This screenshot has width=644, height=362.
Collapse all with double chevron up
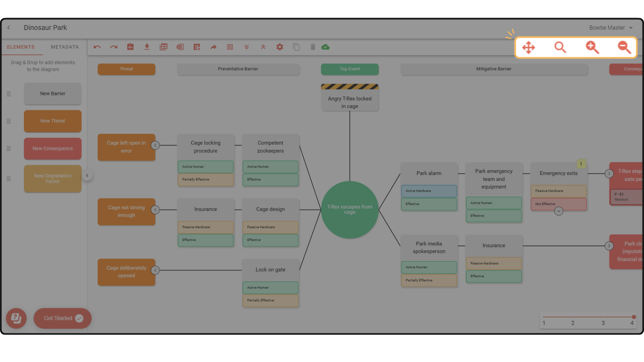pyautogui.click(x=263, y=47)
